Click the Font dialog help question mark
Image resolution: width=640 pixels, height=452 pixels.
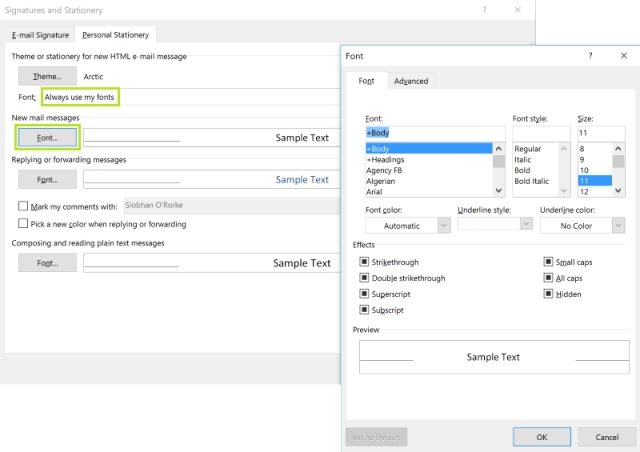pos(590,57)
